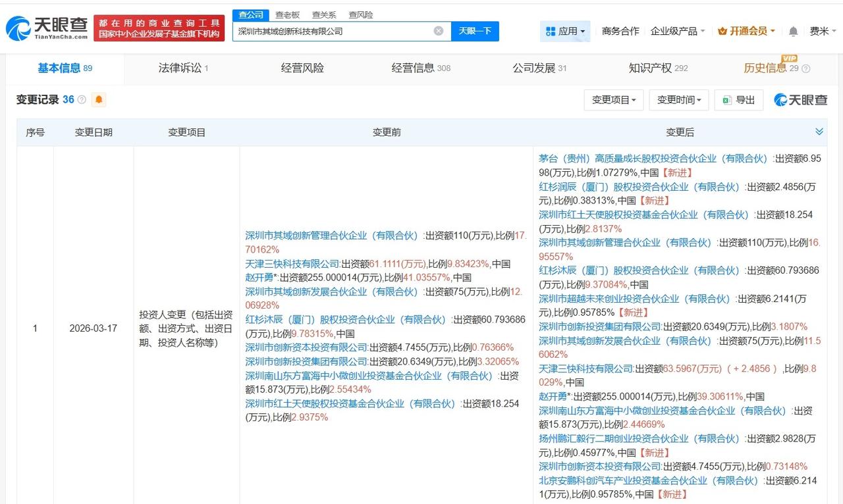
Task: Open the 应用 apps dropdown
Action: click(x=565, y=31)
